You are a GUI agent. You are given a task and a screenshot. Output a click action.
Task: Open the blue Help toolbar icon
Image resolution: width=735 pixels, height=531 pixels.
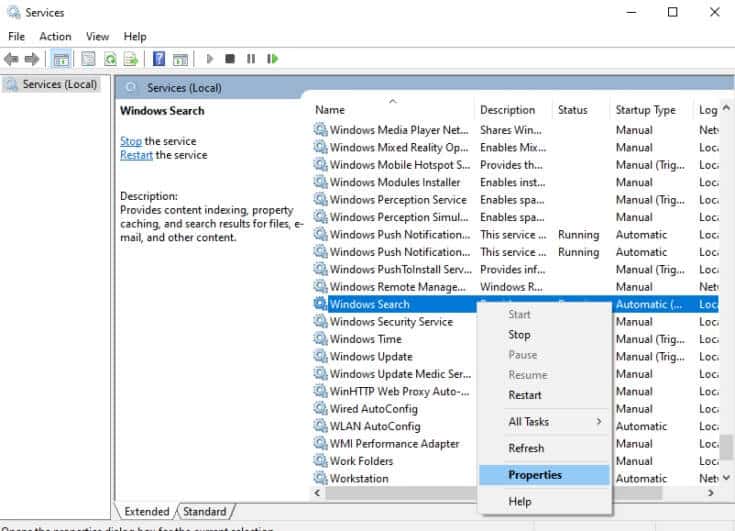tap(159, 59)
